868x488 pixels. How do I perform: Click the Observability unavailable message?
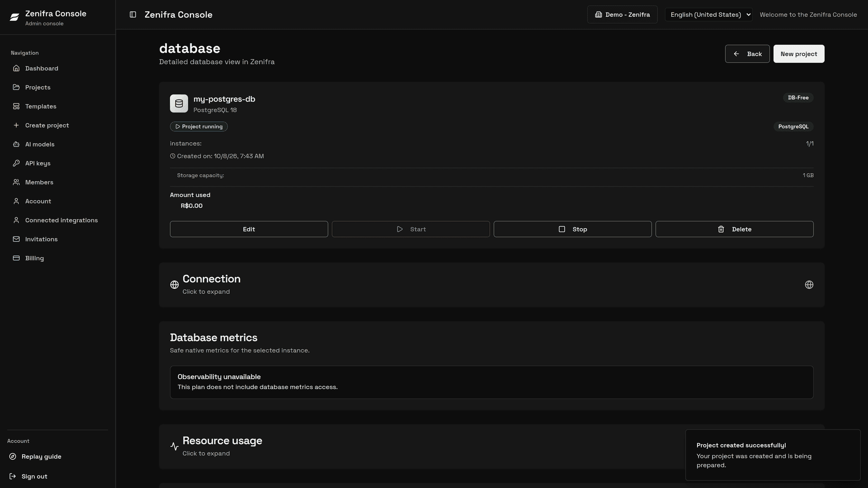pyautogui.click(x=491, y=382)
